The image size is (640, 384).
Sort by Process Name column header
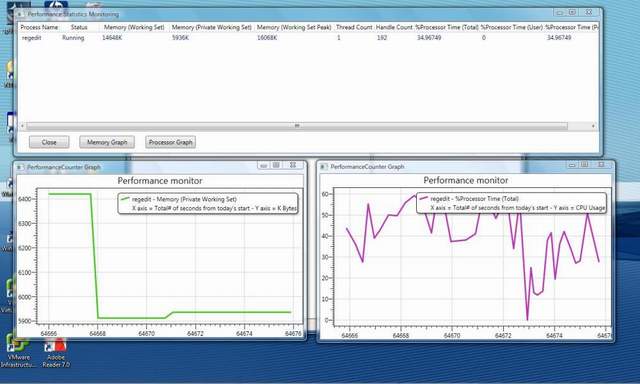pyautogui.click(x=39, y=27)
